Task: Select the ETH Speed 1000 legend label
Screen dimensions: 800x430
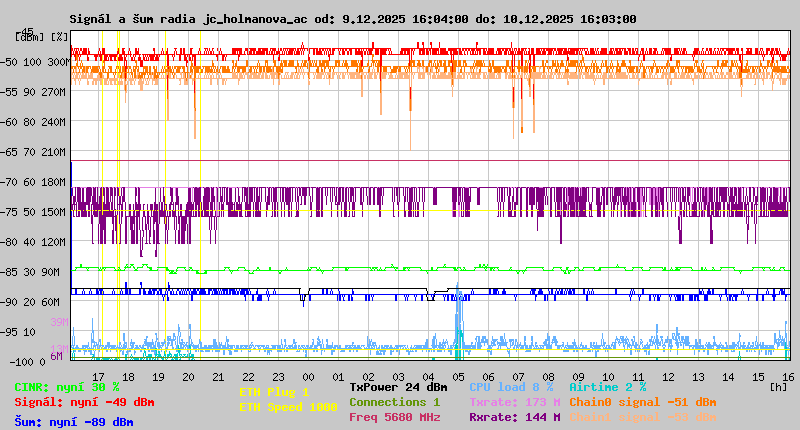Action: (274, 407)
